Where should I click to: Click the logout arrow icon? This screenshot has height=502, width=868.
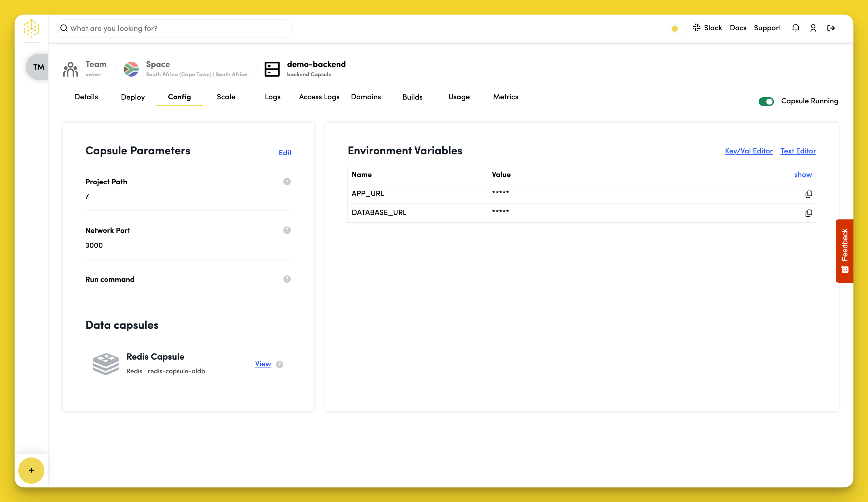831,28
